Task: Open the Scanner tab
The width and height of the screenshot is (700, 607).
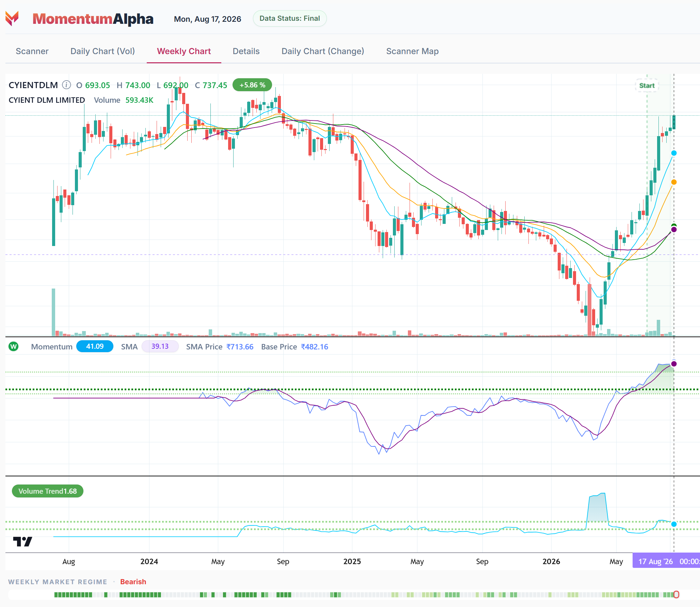Action: coord(32,51)
